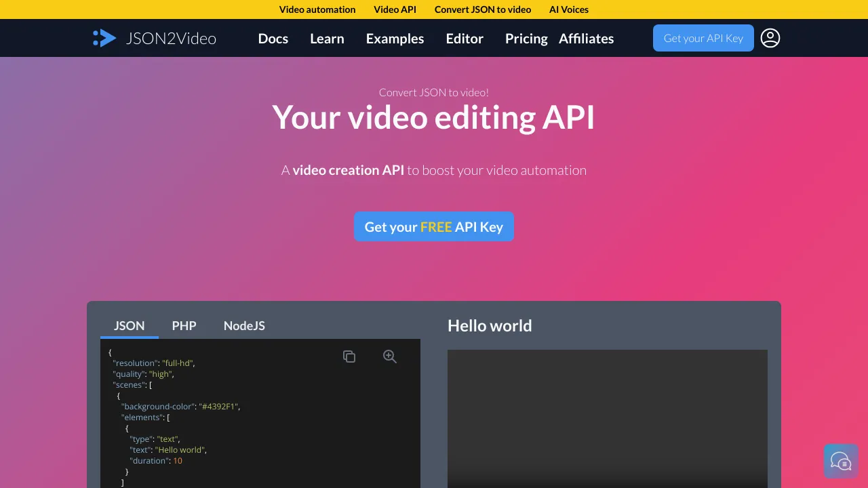Click the "scenes" code line

[132, 385]
